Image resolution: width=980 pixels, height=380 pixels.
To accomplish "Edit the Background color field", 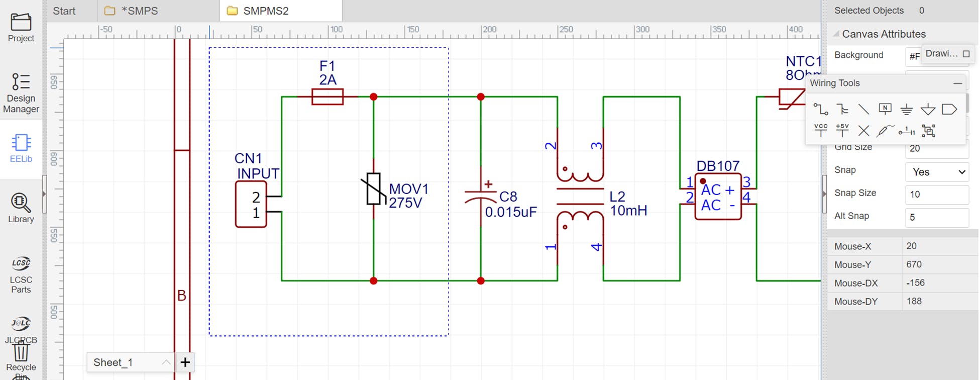I will (x=914, y=56).
